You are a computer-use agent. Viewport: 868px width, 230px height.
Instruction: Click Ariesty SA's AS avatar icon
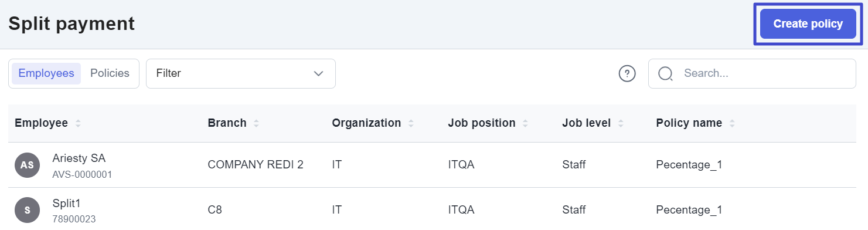click(x=27, y=165)
